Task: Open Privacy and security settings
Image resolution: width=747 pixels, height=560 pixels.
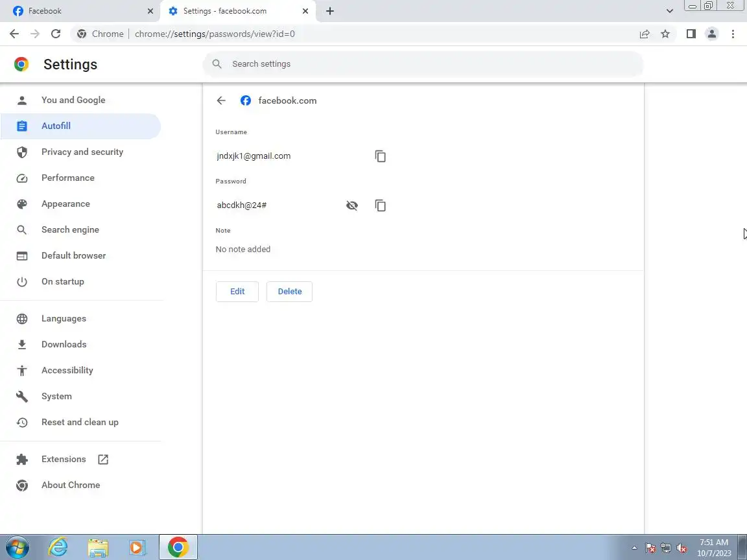Action: coord(81,152)
